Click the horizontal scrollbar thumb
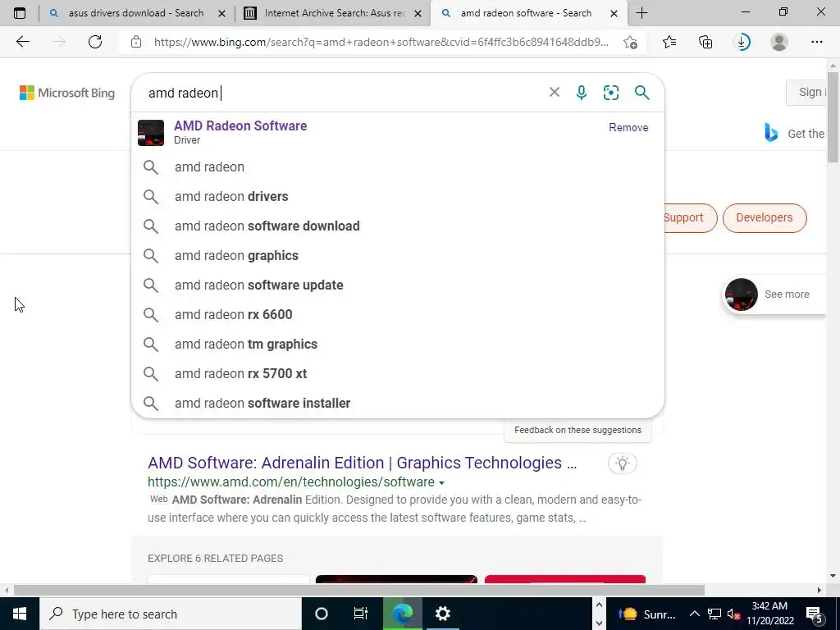This screenshot has height=630, width=840. pyautogui.click(x=359, y=590)
